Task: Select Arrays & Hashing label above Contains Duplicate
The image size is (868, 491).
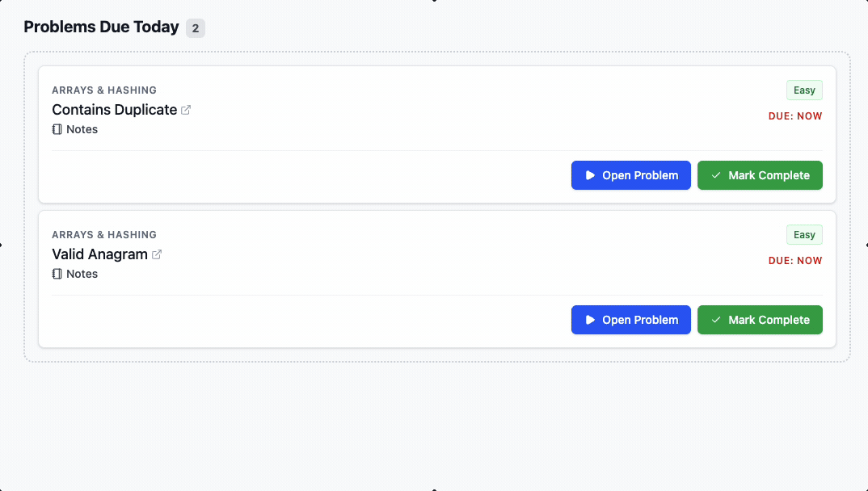Action: pyautogui.click(x=104, y=90)
